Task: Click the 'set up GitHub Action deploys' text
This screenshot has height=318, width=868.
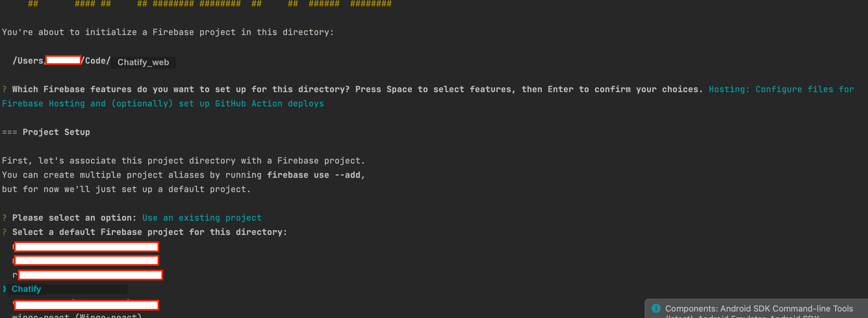Action: click(251, 103)
